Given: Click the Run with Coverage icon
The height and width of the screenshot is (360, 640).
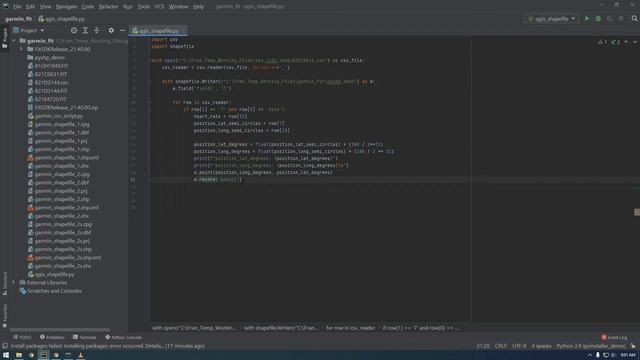Looking at the screenshot, I should tap(609, 19).
